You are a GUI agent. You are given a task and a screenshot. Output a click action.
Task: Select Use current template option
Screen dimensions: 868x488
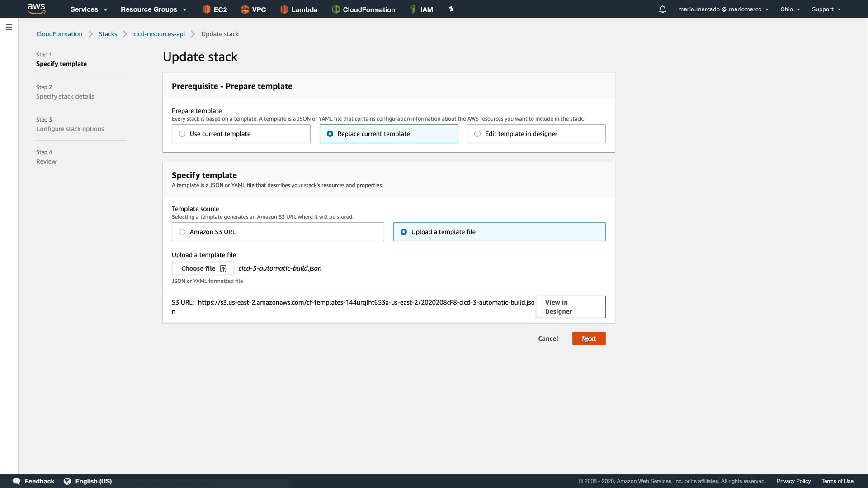click(x=182, y=134)
